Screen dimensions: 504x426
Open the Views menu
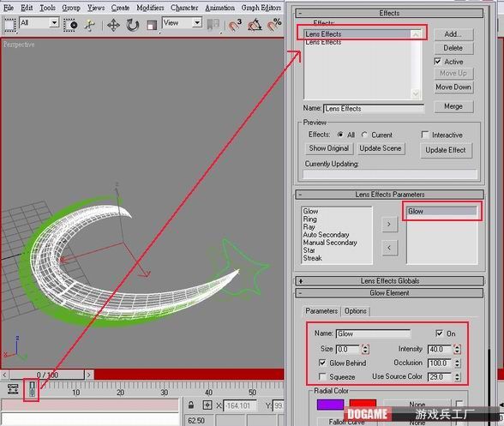96,8
